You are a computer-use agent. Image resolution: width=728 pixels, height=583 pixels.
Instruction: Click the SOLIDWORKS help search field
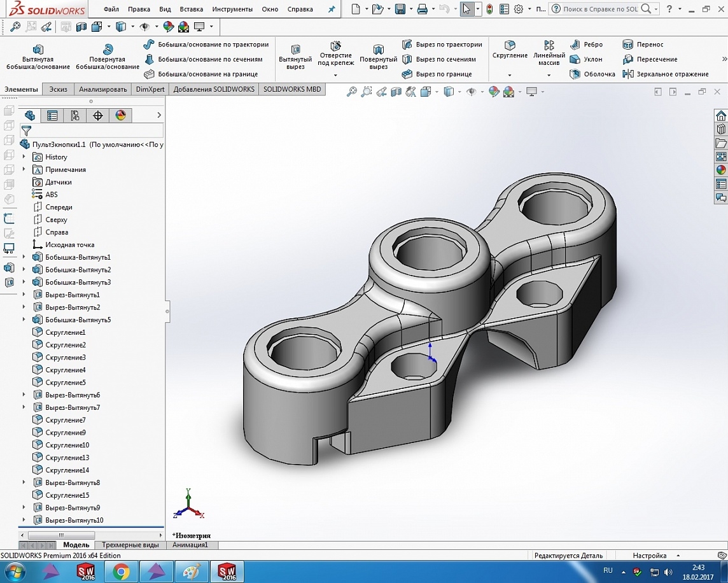click(x=600, y=9)
